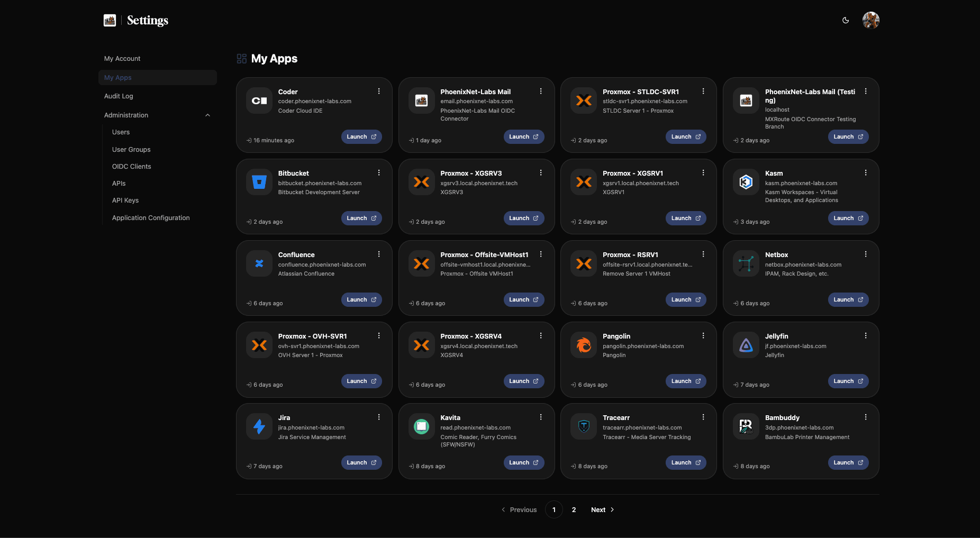Click the Proxmox - XGSRV1 icon

pos(584,182)
